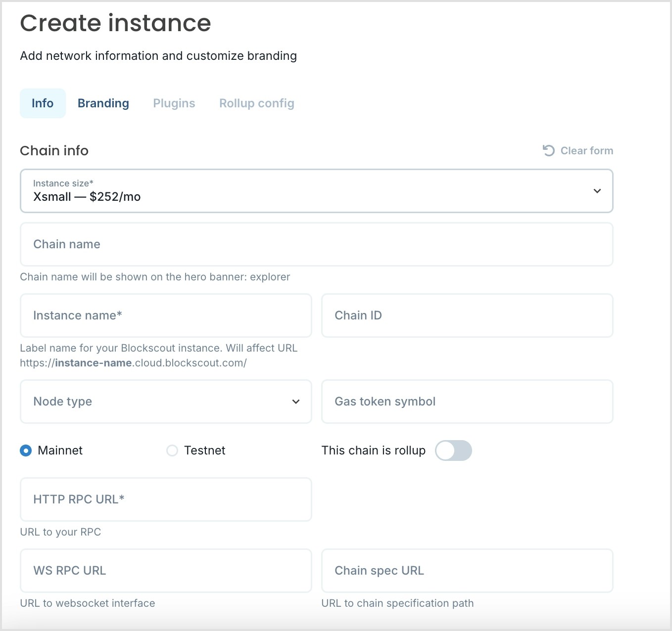Screen dimensions: 672x631
Task: Focus the Chain name input field
Action: [x=316, y=244]
